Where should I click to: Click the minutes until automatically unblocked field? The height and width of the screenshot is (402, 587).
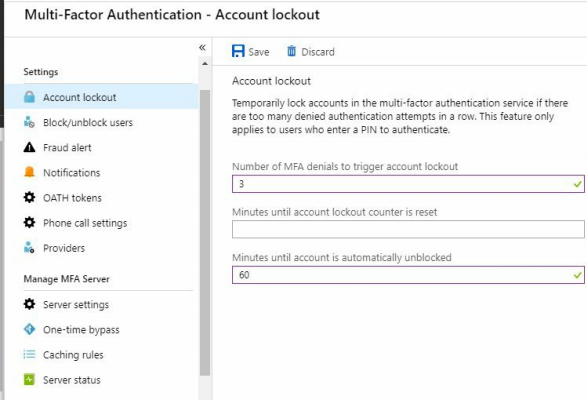(x=408, y=275)
